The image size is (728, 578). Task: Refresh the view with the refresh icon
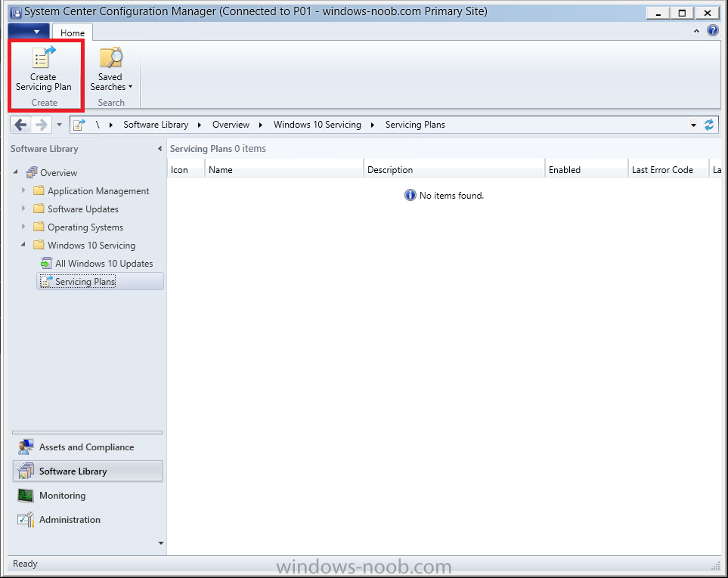click(x=709, y=125)
